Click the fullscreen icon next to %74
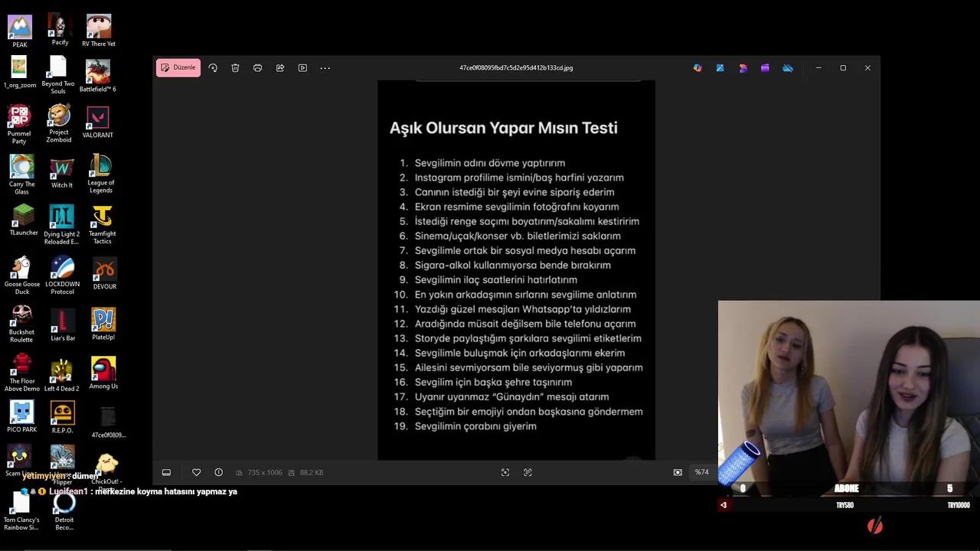 678,472
